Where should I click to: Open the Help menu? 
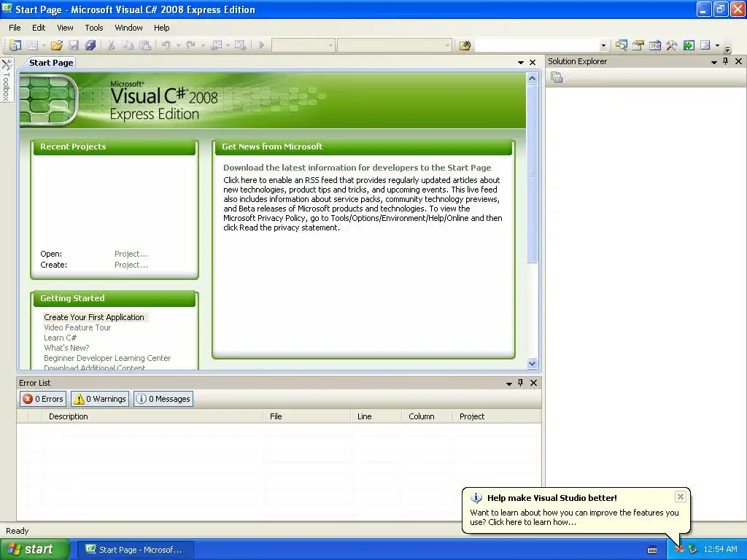coord(161,28)
